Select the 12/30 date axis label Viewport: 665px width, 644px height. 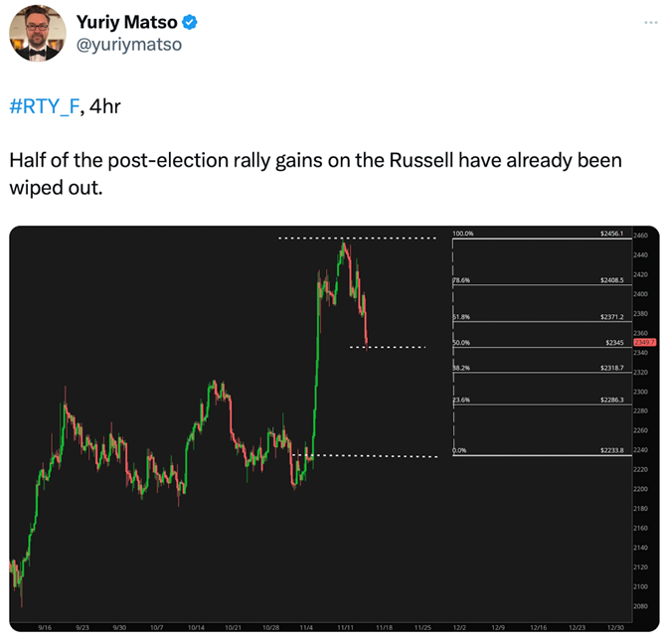[x=614, y=627]
